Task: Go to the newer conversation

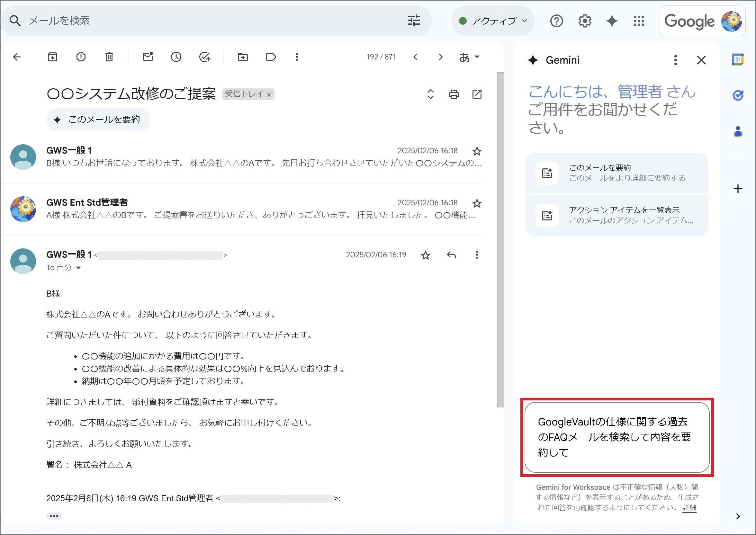Action: click(416, 57)
